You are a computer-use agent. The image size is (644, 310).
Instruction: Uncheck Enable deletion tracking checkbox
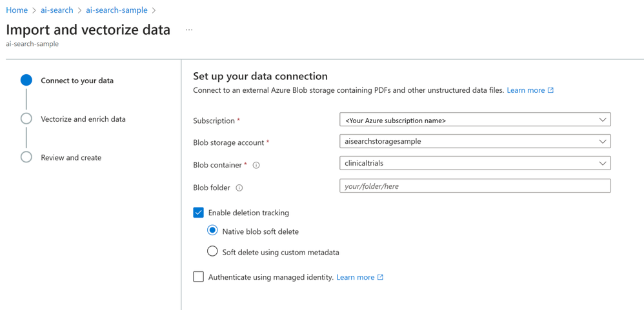tap(199, 213)
